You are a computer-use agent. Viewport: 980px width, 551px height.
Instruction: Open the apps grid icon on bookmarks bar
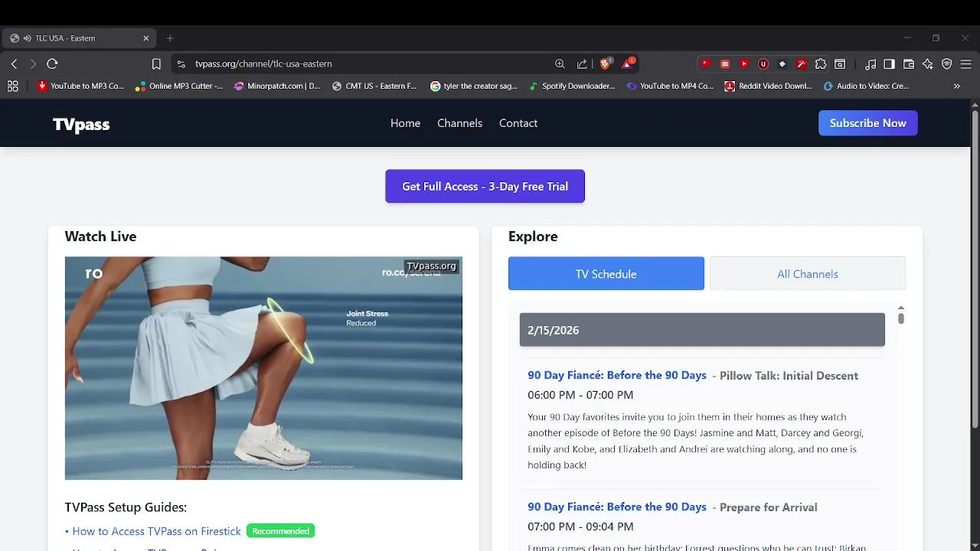[12, 86]
